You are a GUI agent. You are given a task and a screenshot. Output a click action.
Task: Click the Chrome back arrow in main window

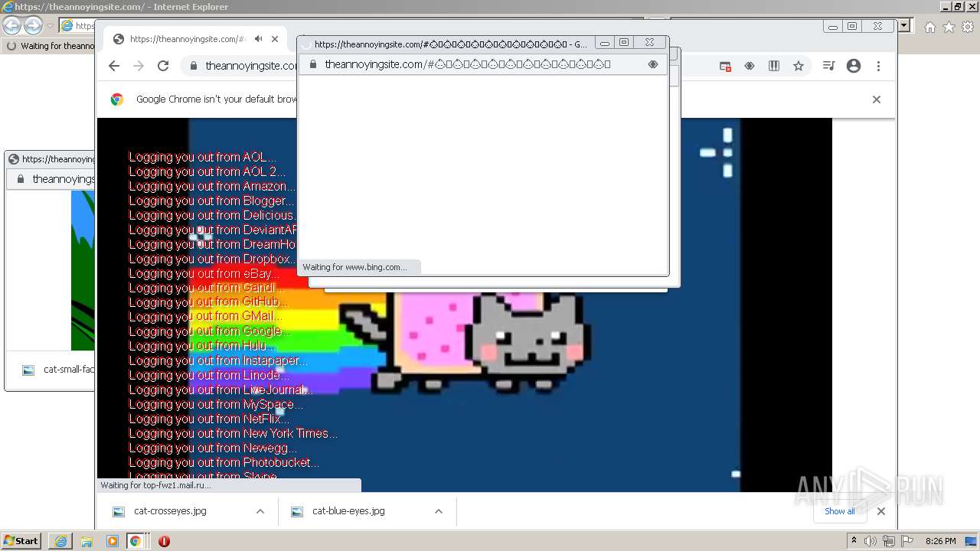pyautogui.click(x=114, y=66)
